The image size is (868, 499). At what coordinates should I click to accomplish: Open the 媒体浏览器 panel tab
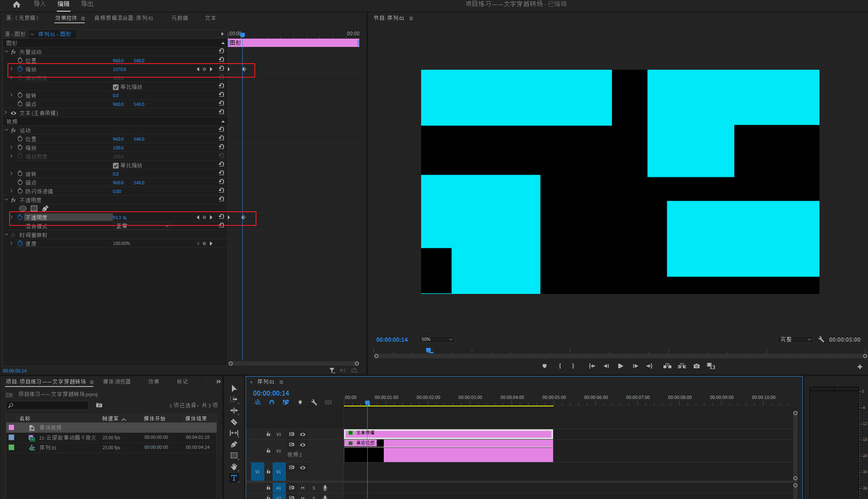[117, 382]
